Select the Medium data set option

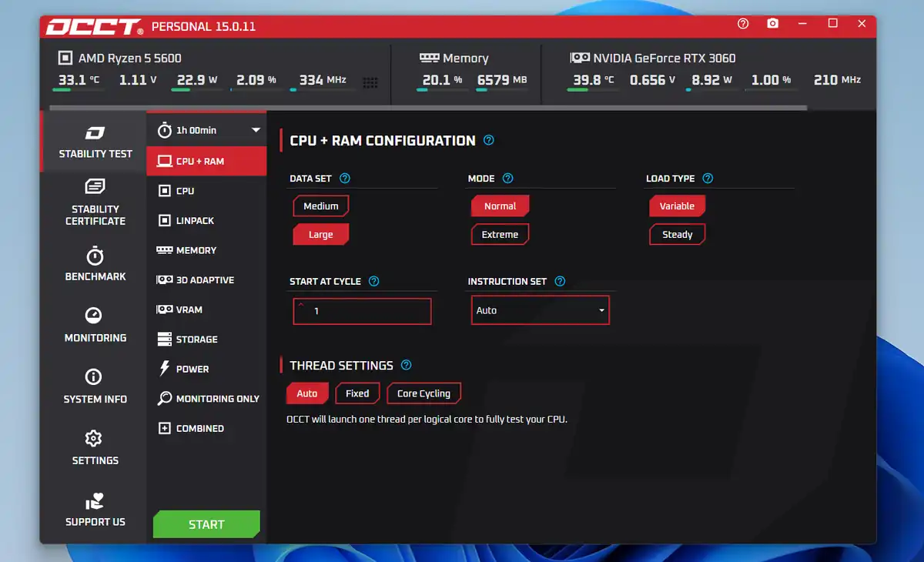coord(321,206)
